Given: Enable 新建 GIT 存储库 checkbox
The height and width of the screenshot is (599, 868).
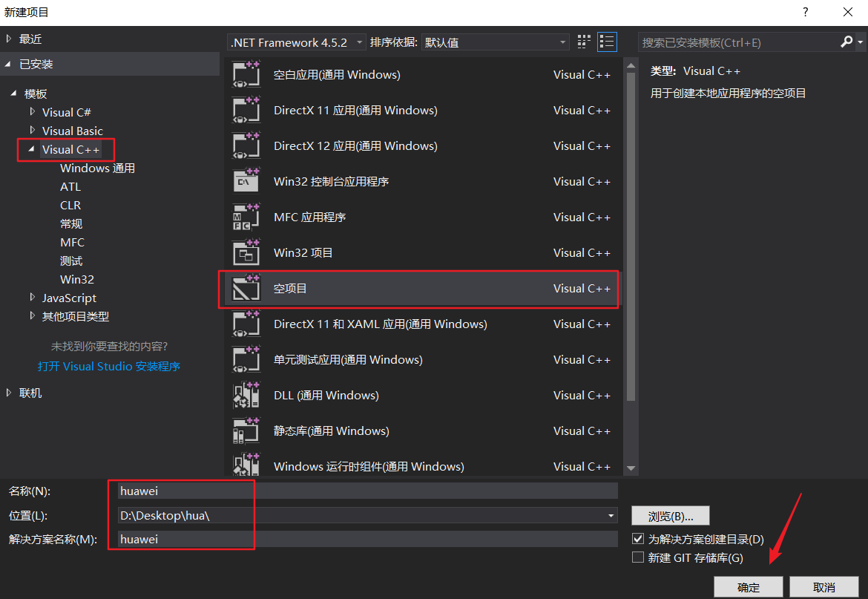Looking at the screenshot, I should pos(638,557).
